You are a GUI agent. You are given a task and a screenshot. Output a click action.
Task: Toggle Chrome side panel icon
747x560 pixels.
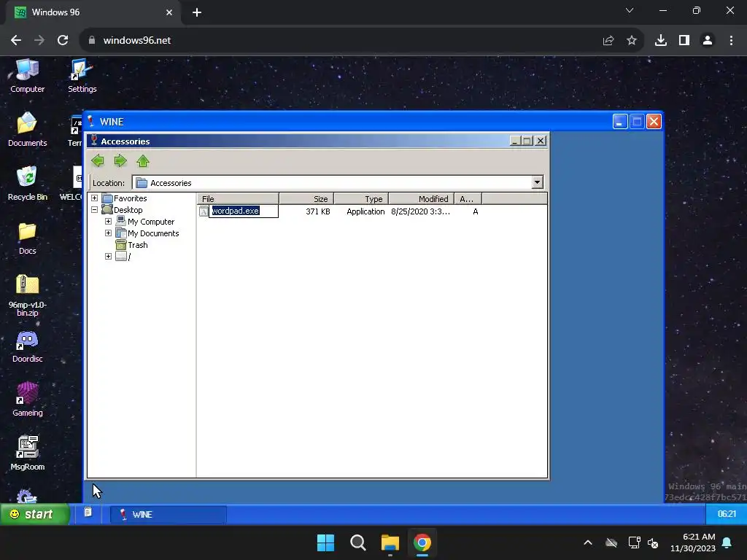[684, 41]
